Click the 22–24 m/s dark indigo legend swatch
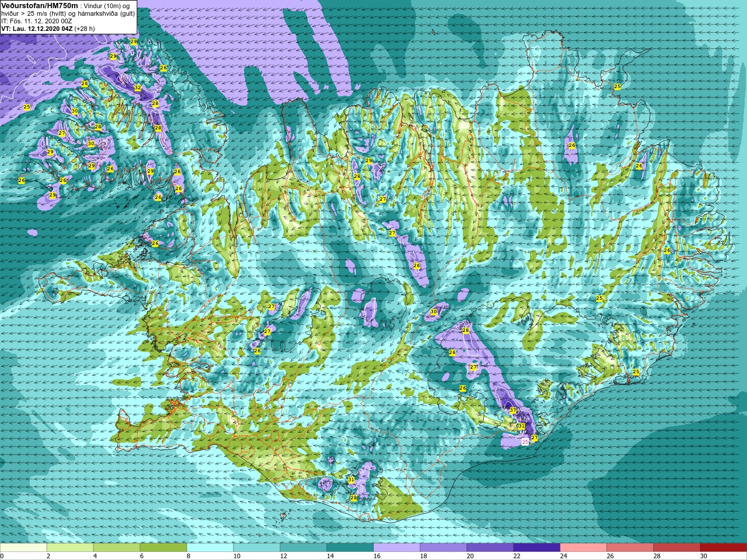Screen dimensions: 747x560 coord(537,548)
